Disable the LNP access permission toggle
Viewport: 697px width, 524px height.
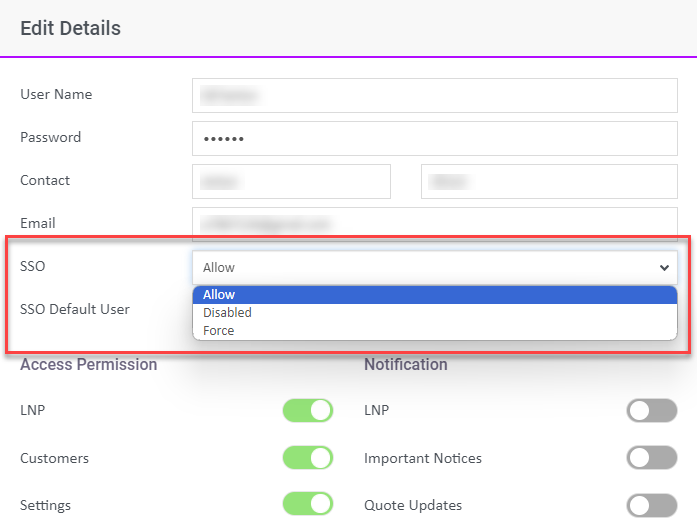307,411
